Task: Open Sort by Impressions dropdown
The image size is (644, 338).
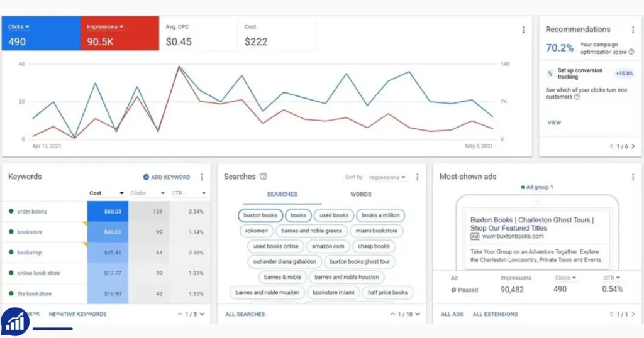Action: (387, 177)
